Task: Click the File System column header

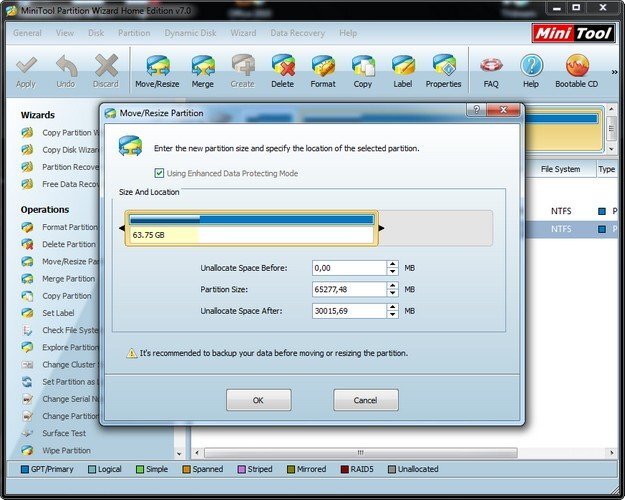Action: pos(560,169)
